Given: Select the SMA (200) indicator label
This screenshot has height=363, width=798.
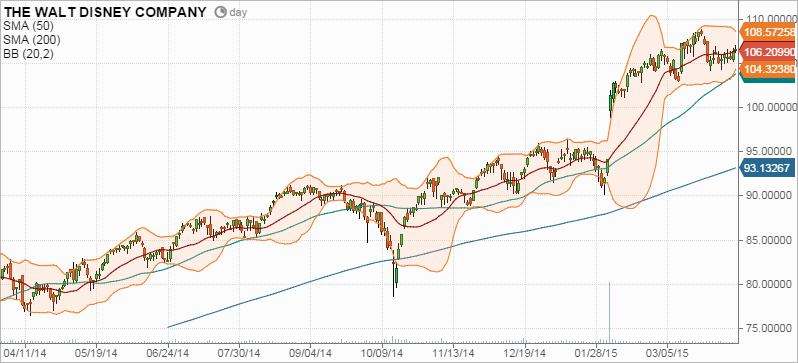Looking at the screenshot, I should coord(32,40).
